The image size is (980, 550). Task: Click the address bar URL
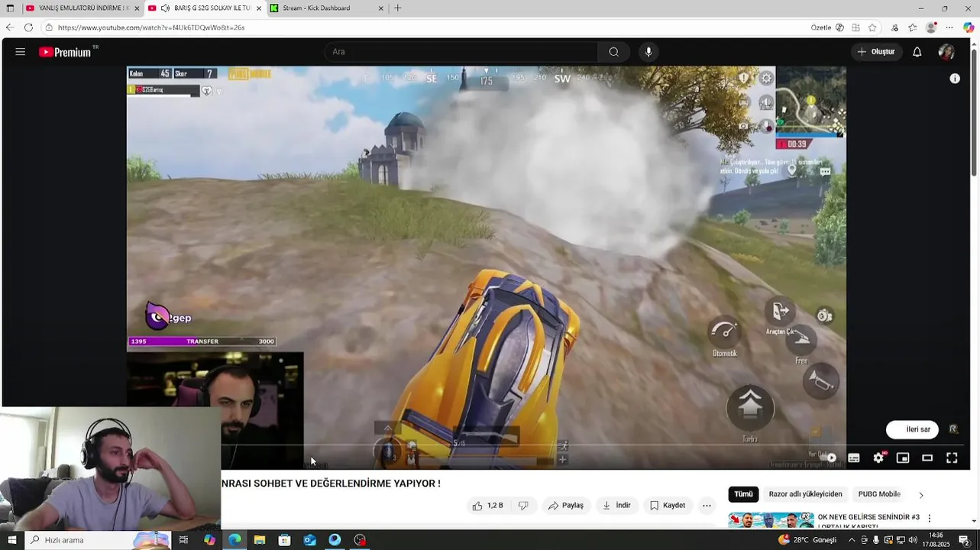pyautogui.click(x=151, y=27)
